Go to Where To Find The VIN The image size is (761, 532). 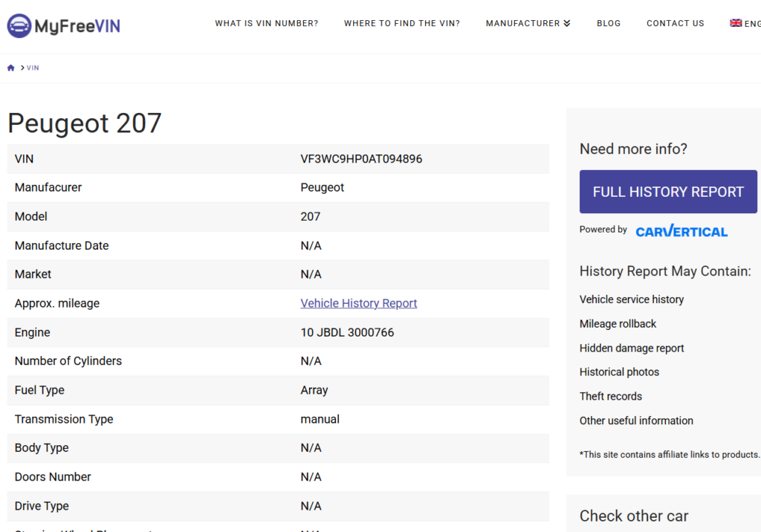pyautogui.click(x=401, y=23)
